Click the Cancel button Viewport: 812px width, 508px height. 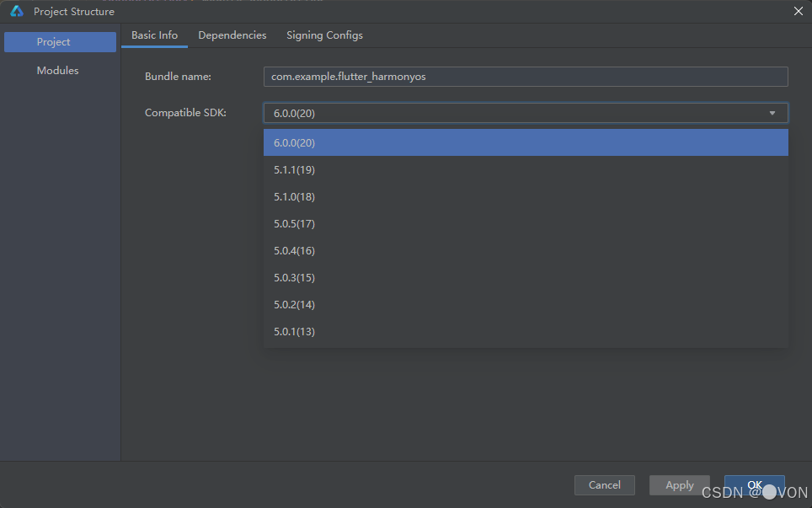coord(604,485)
